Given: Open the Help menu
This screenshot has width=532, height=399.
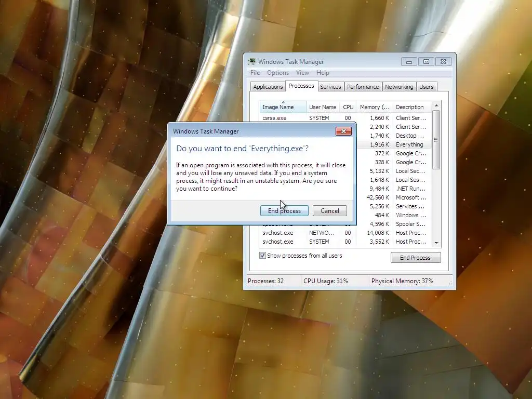Looking at the screenshot, I should pyautogui.click(x=323, y=73).
